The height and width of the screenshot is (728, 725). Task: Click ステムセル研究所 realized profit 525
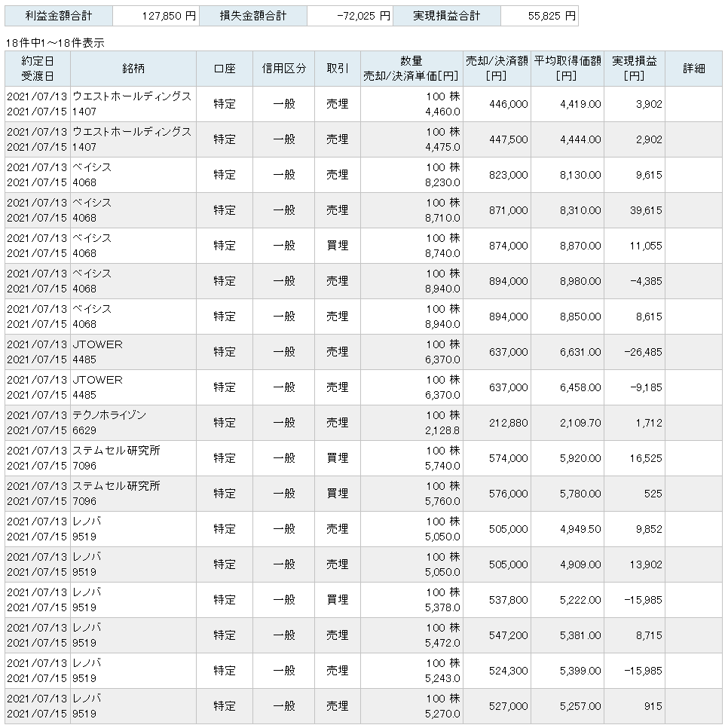tap(653, 494)
